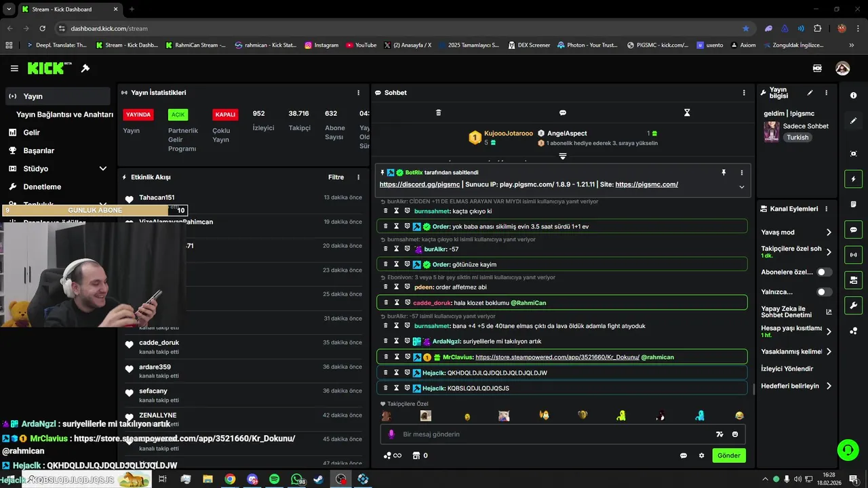Viewport: 868px width, 488px height.
Task: Select the crying-laughing emote in emote row
Action: tap(739, 415)
